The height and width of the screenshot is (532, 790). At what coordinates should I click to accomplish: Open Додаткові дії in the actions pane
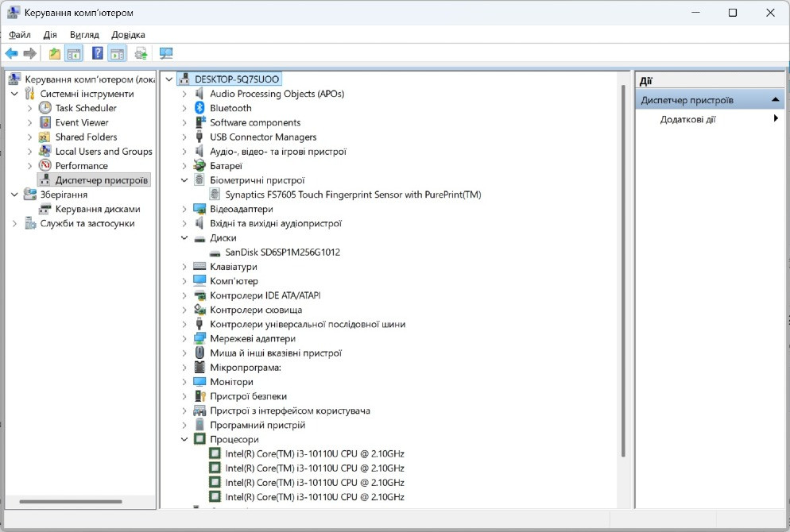tap(687, 120)
